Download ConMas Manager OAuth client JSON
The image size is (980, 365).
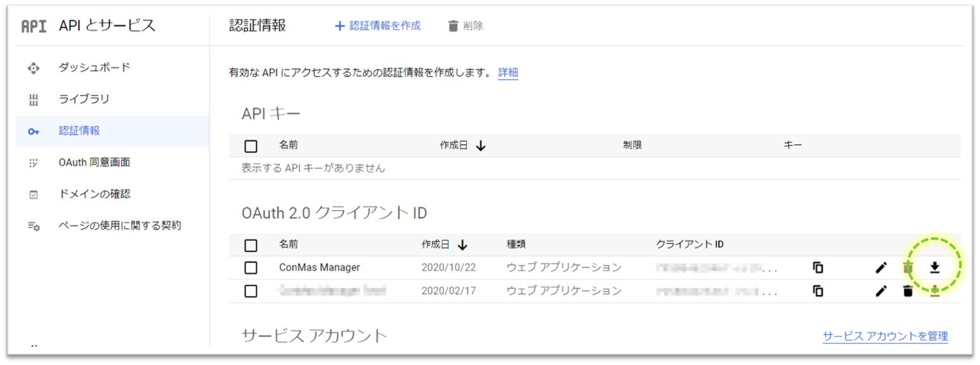pos(934,268)
